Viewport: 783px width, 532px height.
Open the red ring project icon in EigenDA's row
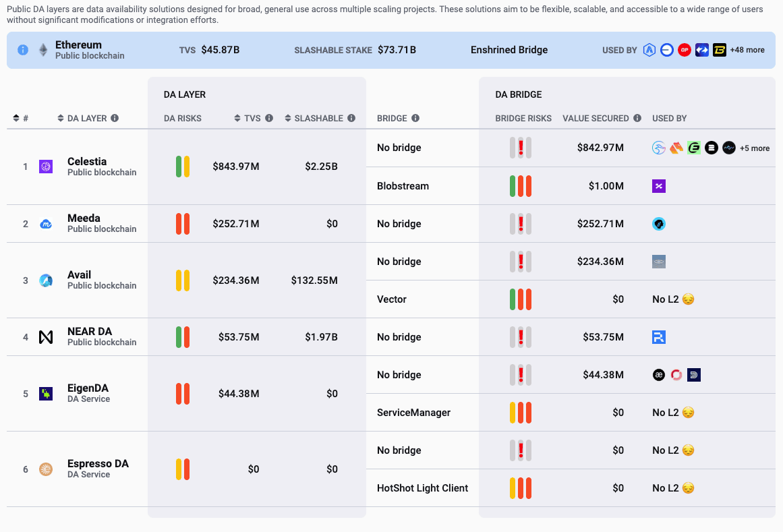coord(676,375)
